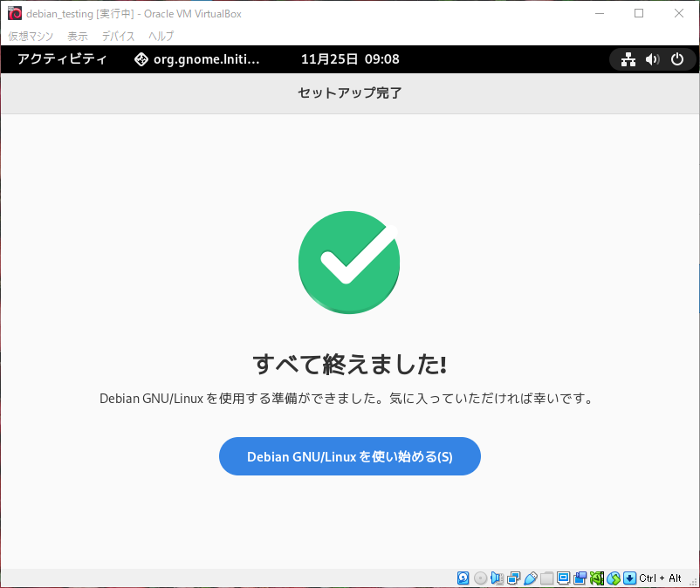Viewport: 700px width, 588px height.
Task: Click the recording status icon
Action: click(x=580, y=578)
